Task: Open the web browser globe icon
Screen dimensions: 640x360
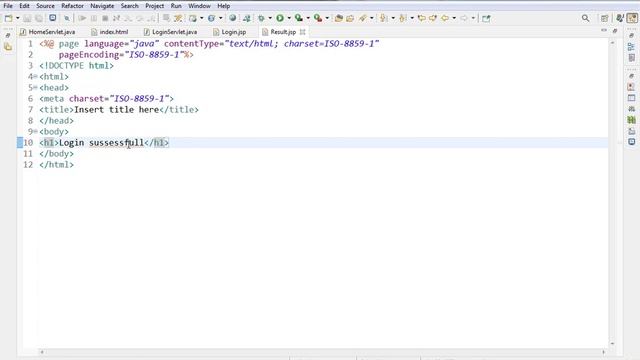Action: pos(232,18)
